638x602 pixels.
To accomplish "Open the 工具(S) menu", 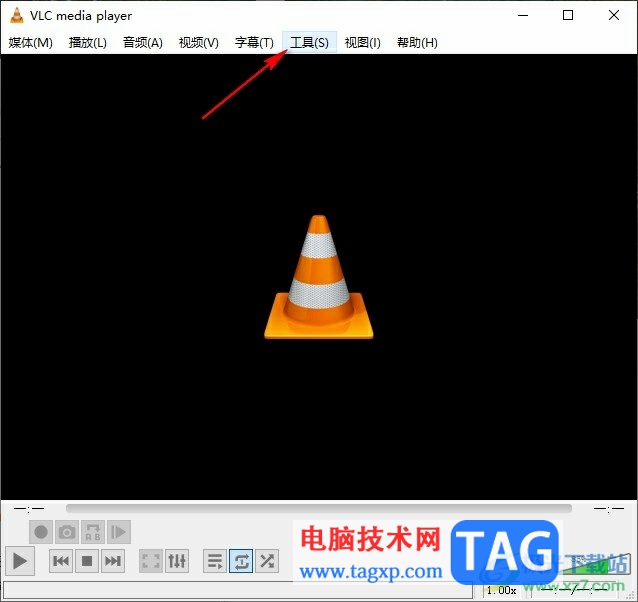I will [309, 42].
